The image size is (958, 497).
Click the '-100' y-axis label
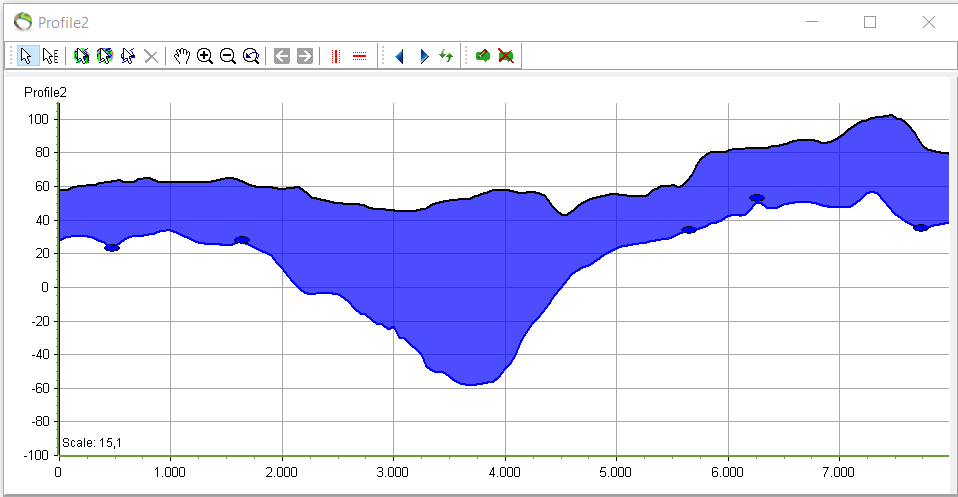(x=36, y=455)
